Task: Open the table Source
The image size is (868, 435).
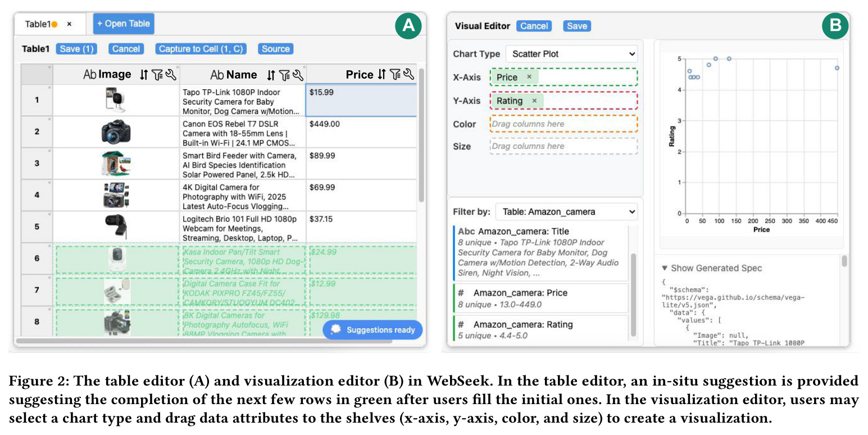Action: tap(275, 49)
